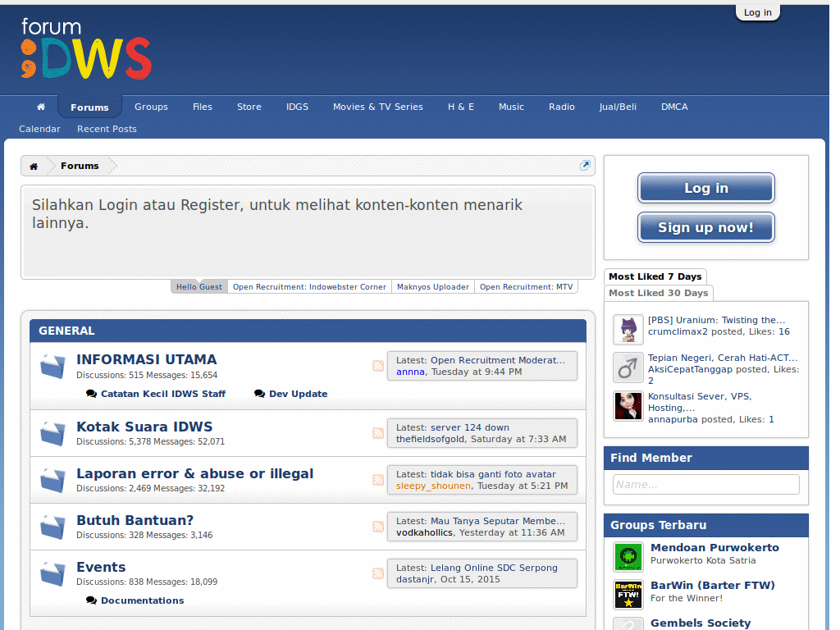Viewport: 840px width, 630px height.
Task: Click the Events folder icon
Action: coord(52,573)
